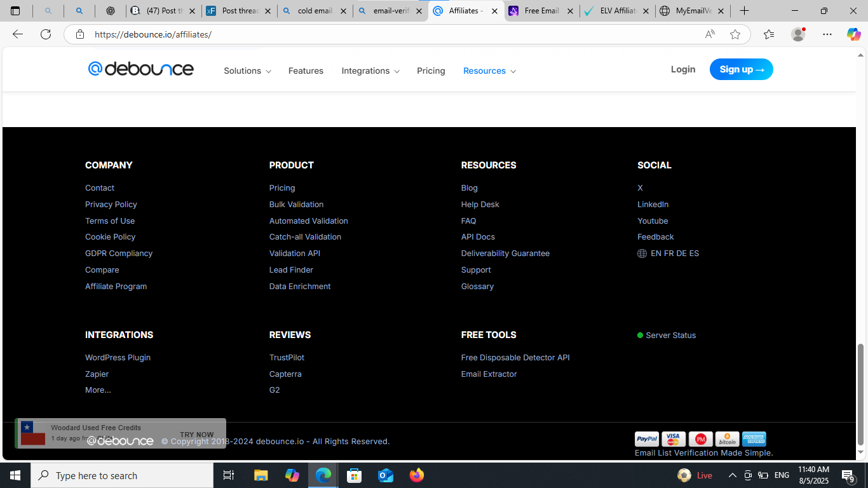The width and height of the screenshot is (868, 488).
Task: Open the GDPR Compliancy link
Action: 119,254
